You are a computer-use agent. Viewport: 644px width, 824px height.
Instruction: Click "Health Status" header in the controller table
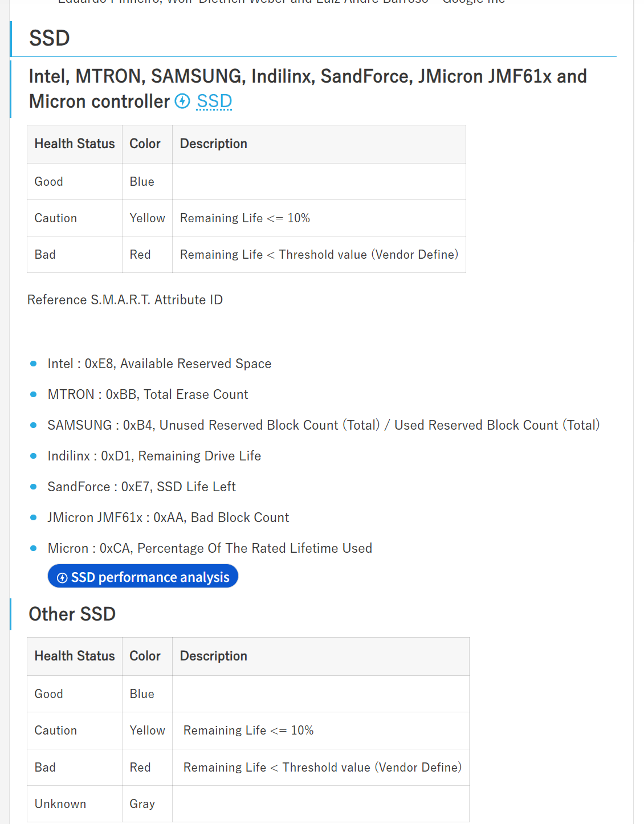75,144
